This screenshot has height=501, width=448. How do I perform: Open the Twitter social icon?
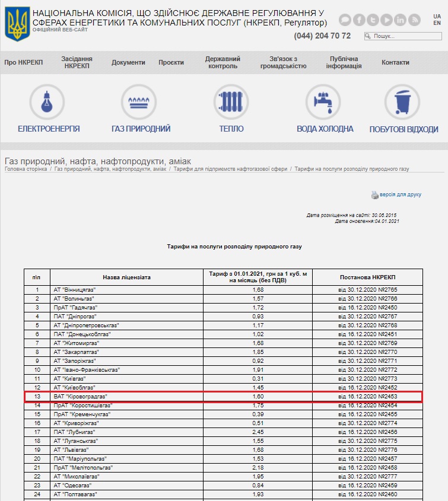373,20
